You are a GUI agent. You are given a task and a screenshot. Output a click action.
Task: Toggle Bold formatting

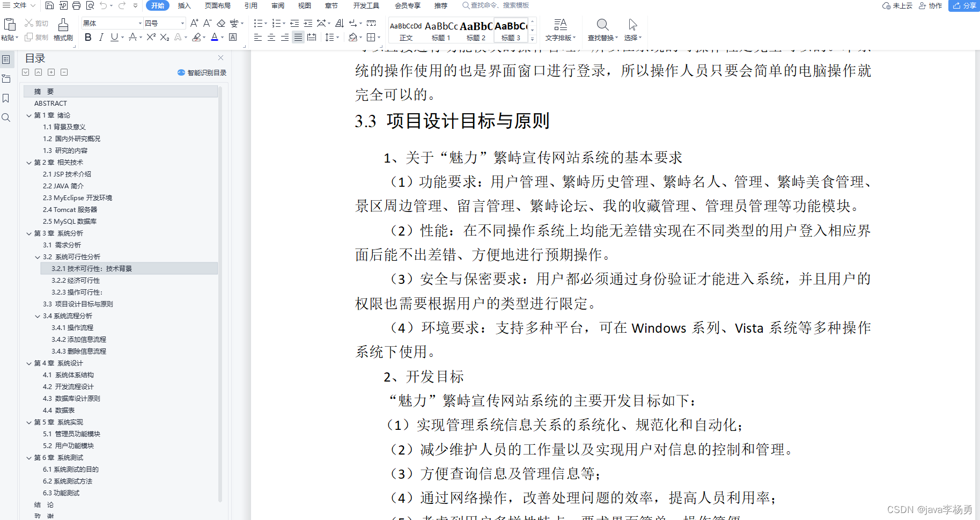click(88, 37)
